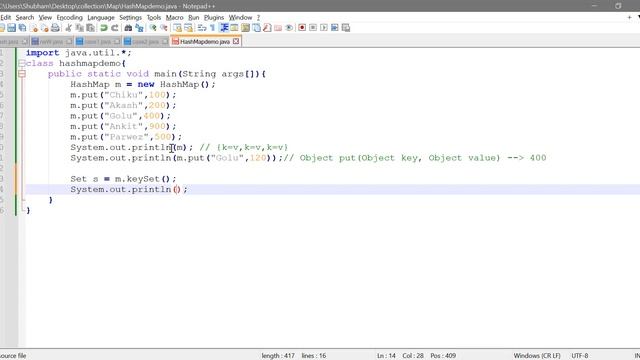Open Find with the binoculars icon

click(x=128, y=28)
